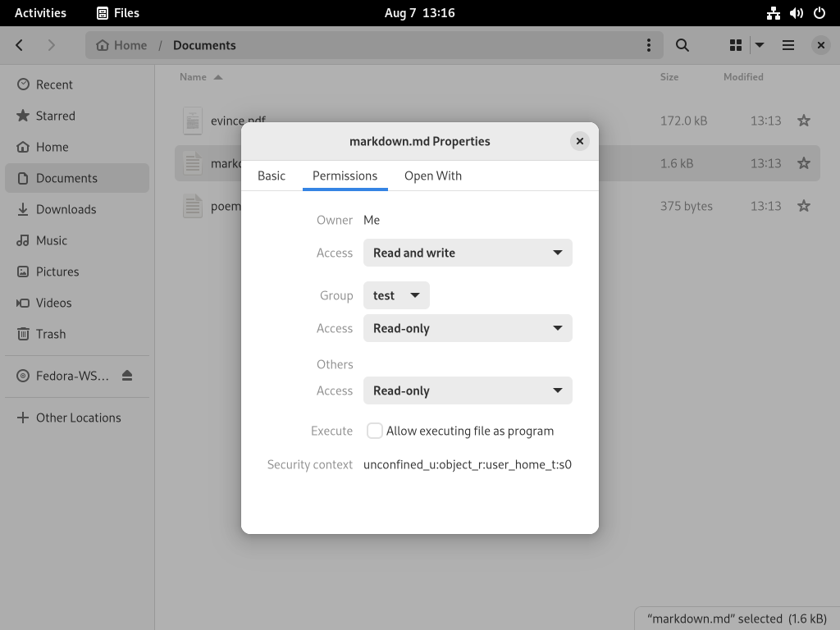Close the markdown.md Properties dialog

[579, 141]
